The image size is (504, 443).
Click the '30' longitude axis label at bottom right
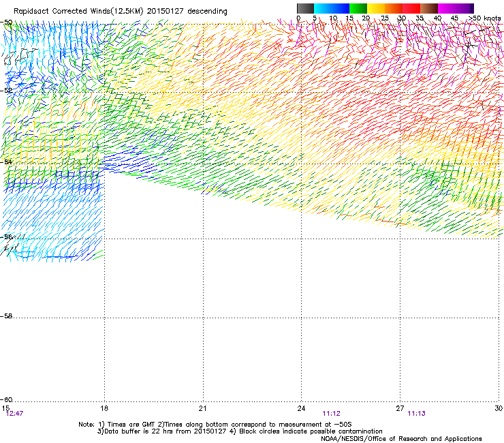tap(499, 408)
